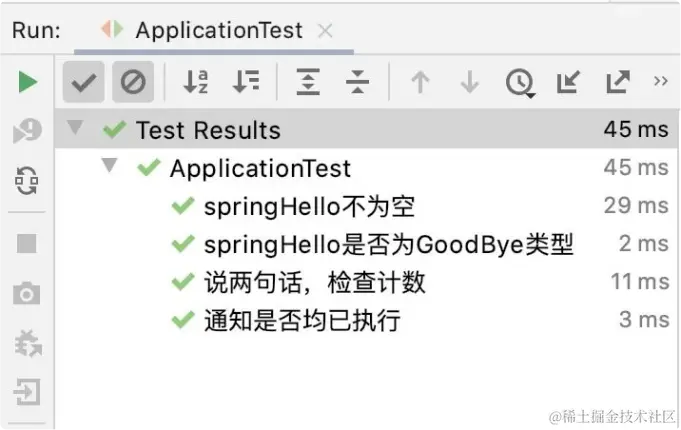The height and width of the screenshot is (430, 681).
Task: Rerun failed tests via left sidebar icon
Action: click(x=27, y=131)
